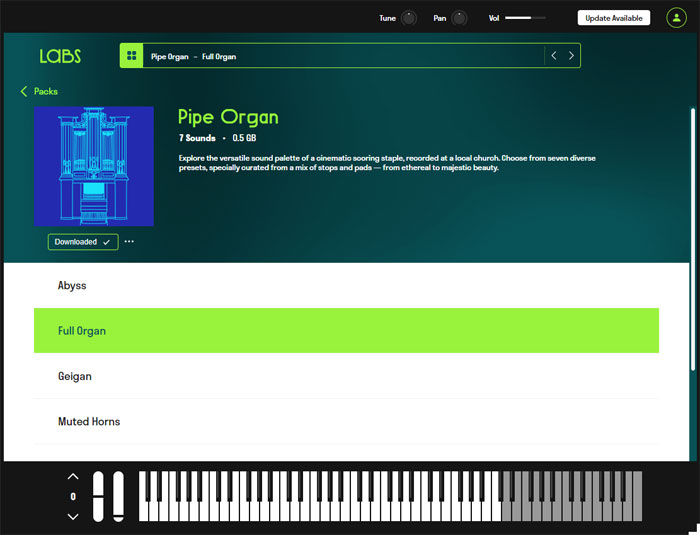Click the LABS logo

coord(60,56)
